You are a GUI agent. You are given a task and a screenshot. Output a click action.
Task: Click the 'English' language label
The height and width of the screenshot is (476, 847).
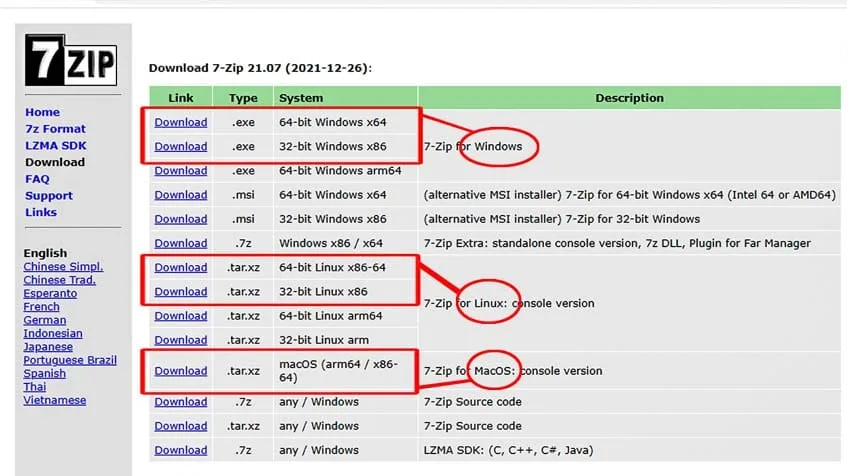(x=45, y=253)
